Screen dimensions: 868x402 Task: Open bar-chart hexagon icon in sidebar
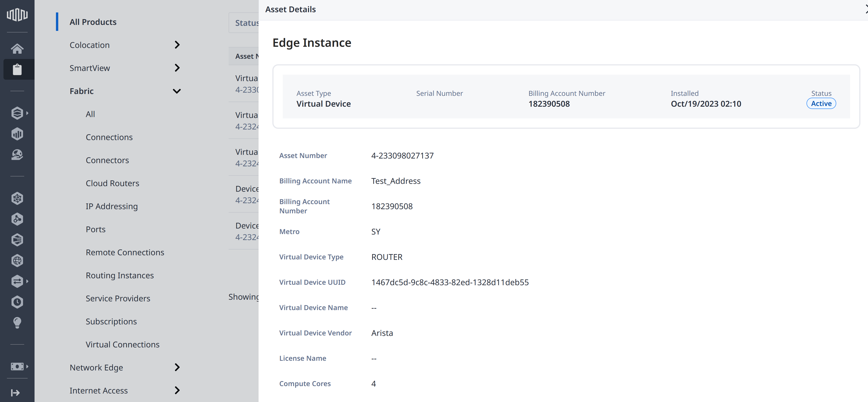click(17, 134)
